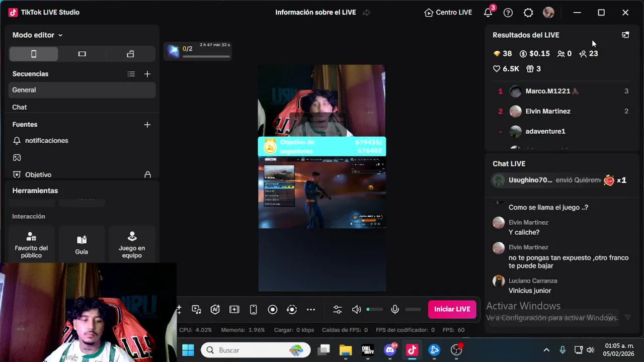Click the phone preview icon in bottom toolbar

(x=254, y=310)
